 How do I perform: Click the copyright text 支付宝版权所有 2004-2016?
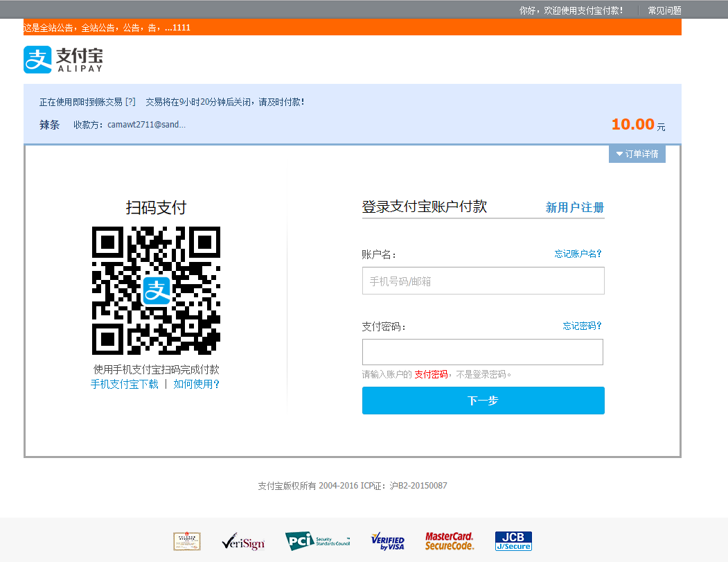[308, 485]
